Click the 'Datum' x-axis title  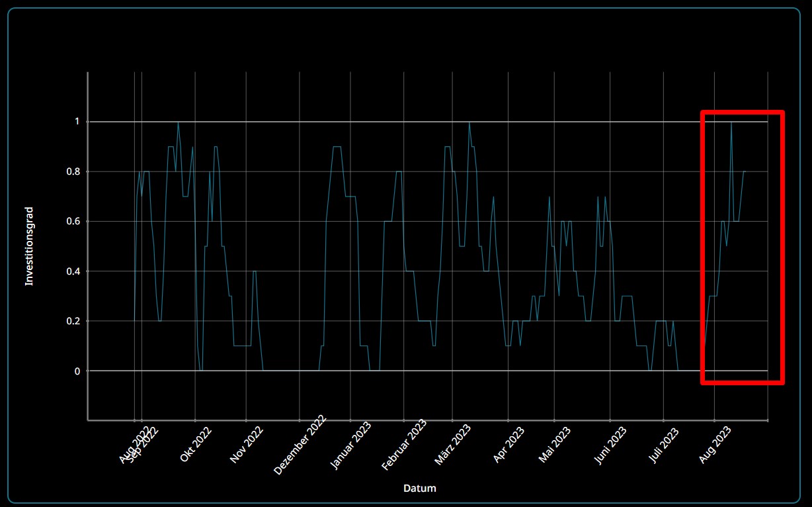coord(419,488)
